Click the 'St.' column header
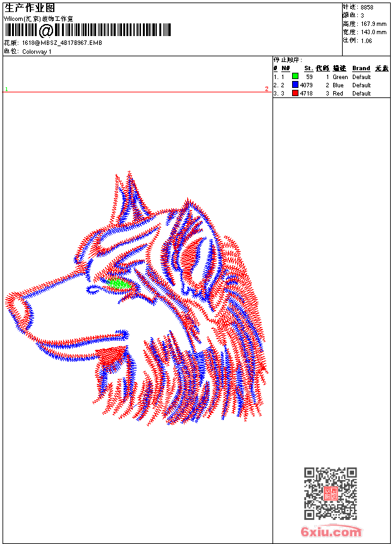The height and width of the screenshot is (544, 392). click(x=309, y=68)
